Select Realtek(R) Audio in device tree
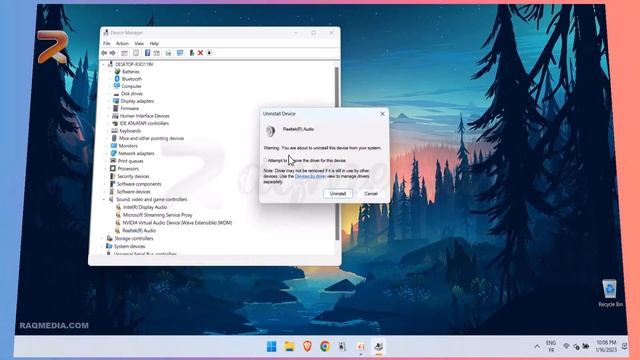 click(x=139, y=231)
